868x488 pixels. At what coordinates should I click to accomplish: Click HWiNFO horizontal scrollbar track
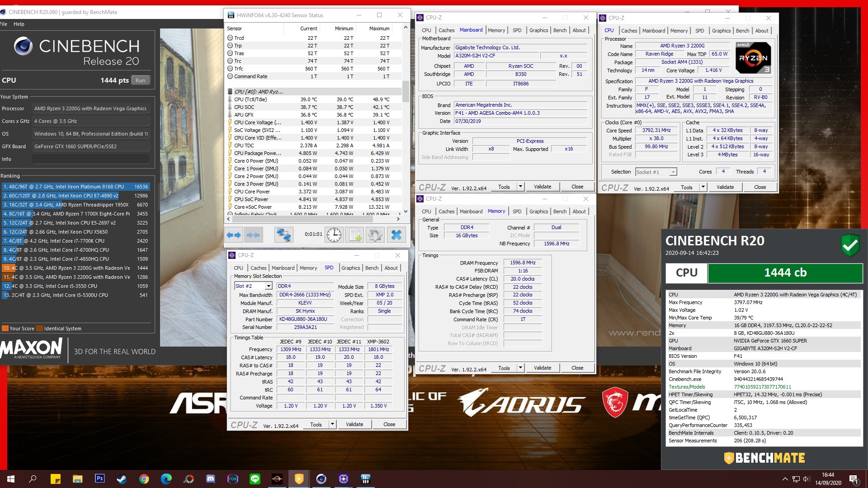click(x=314, y=219)
